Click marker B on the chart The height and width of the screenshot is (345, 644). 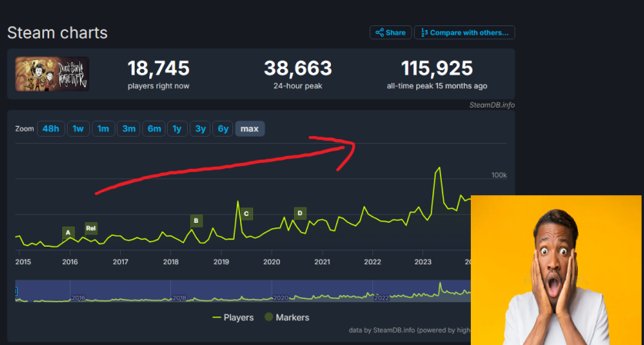[196, 221]
